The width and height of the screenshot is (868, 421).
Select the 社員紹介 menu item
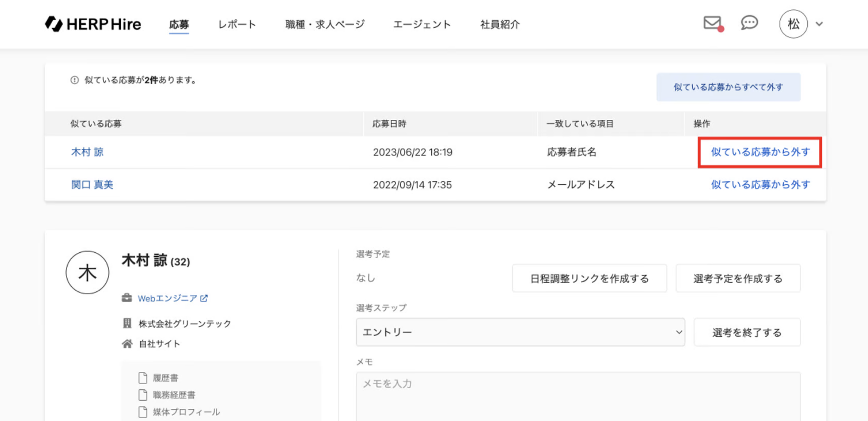(500, 24)
